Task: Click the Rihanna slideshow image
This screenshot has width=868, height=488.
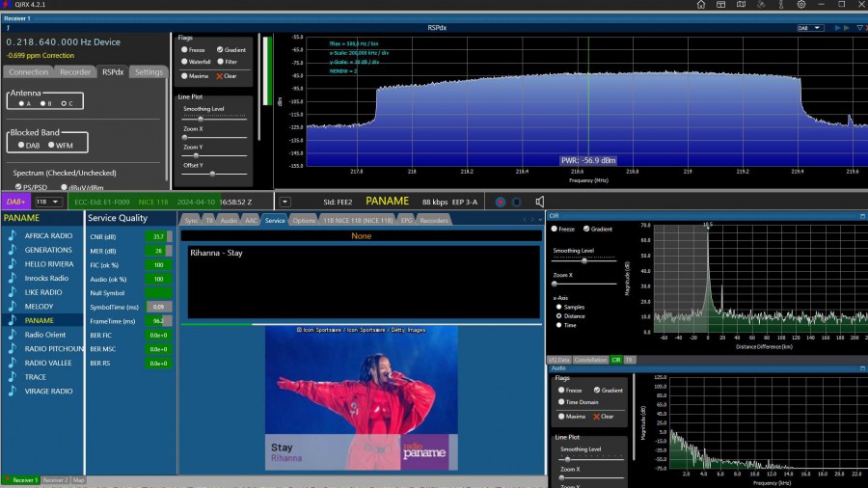Action: (x=361, y=397)
